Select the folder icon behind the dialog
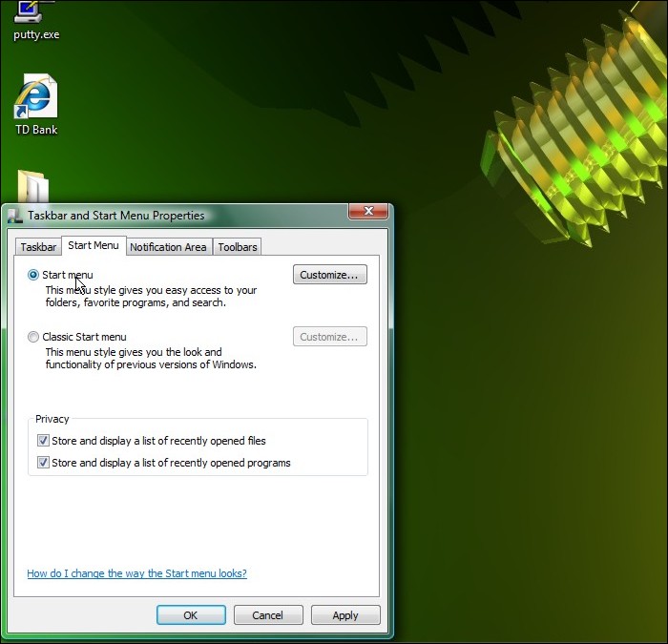This screenshot has height=644, width=668. 34,187
